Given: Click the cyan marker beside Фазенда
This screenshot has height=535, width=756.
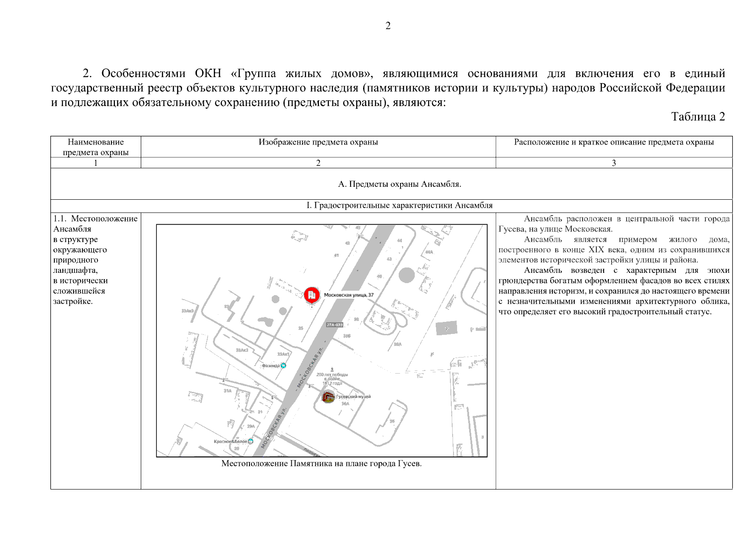Looking at the screenshot, I should point(283,366).
